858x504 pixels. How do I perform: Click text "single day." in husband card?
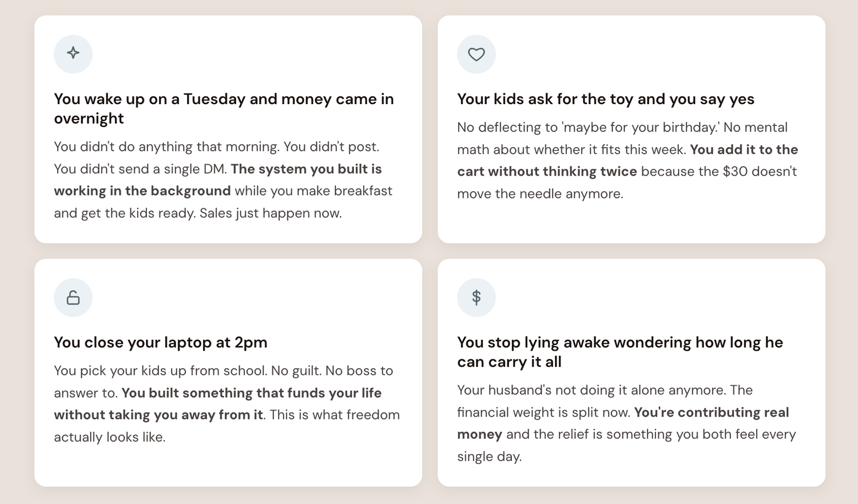click(490, 457)
